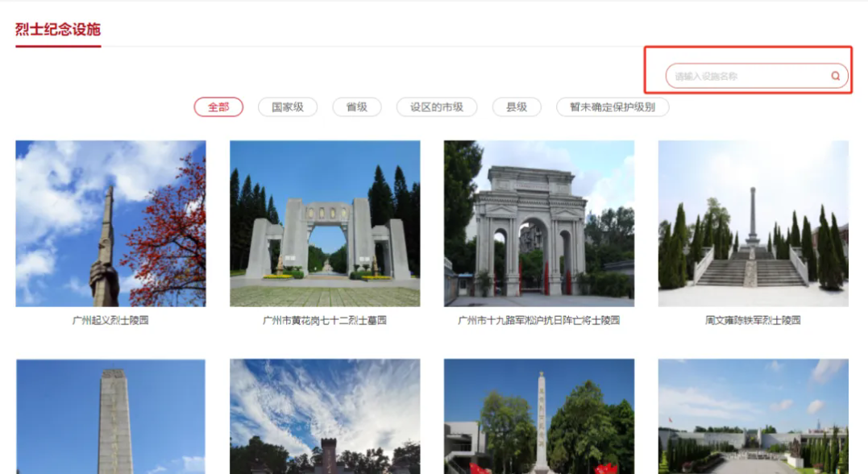Select the 县级 filter
Viewport: 868px width, 474px height.
coord(517,106)
